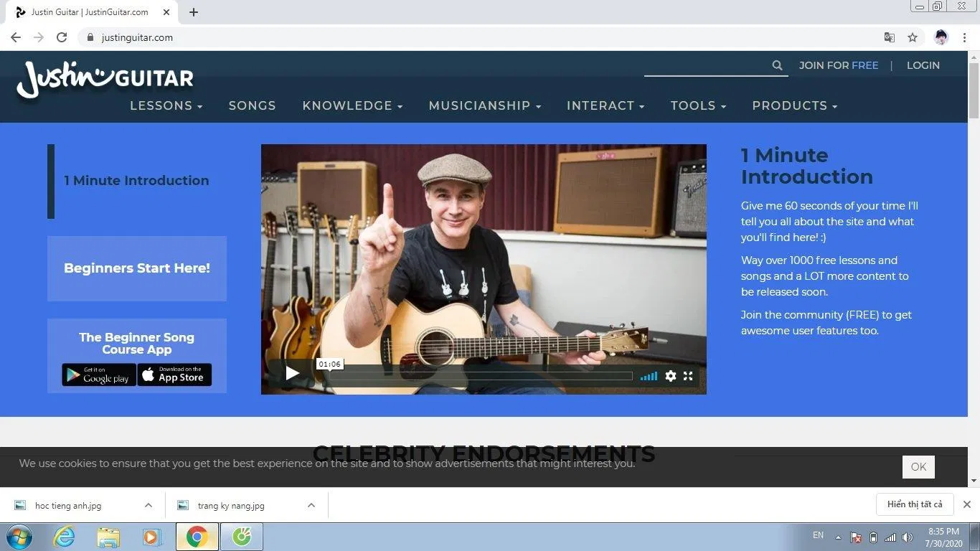Image resolution: width=980 pixels, height=551 pixels.
Task: Mute the video volume bars
Action: click(x=649, y=375)
